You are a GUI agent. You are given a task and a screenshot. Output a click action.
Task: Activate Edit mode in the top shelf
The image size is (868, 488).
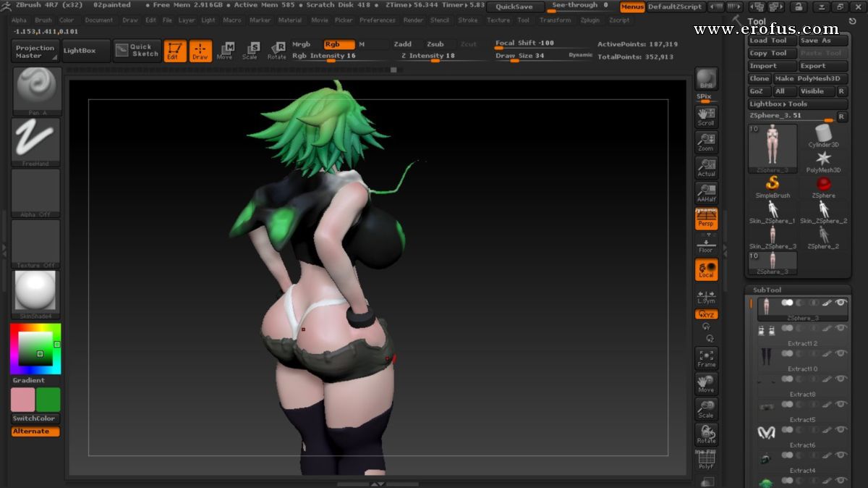174,51
